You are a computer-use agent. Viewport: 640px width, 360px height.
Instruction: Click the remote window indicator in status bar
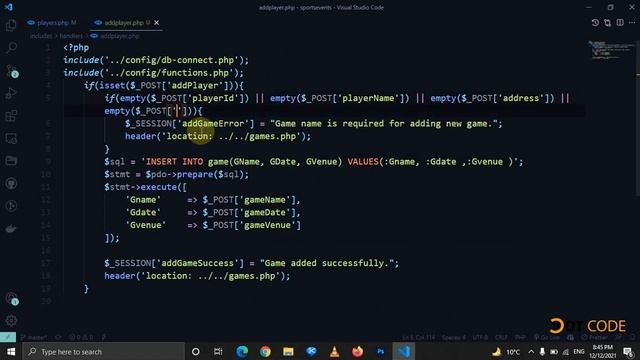click(8, 337)
